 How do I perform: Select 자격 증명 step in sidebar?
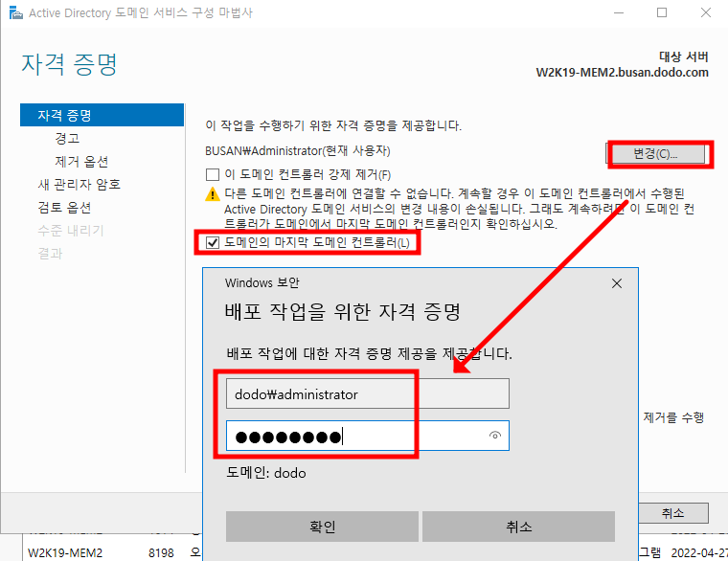(x=102, y=115)
